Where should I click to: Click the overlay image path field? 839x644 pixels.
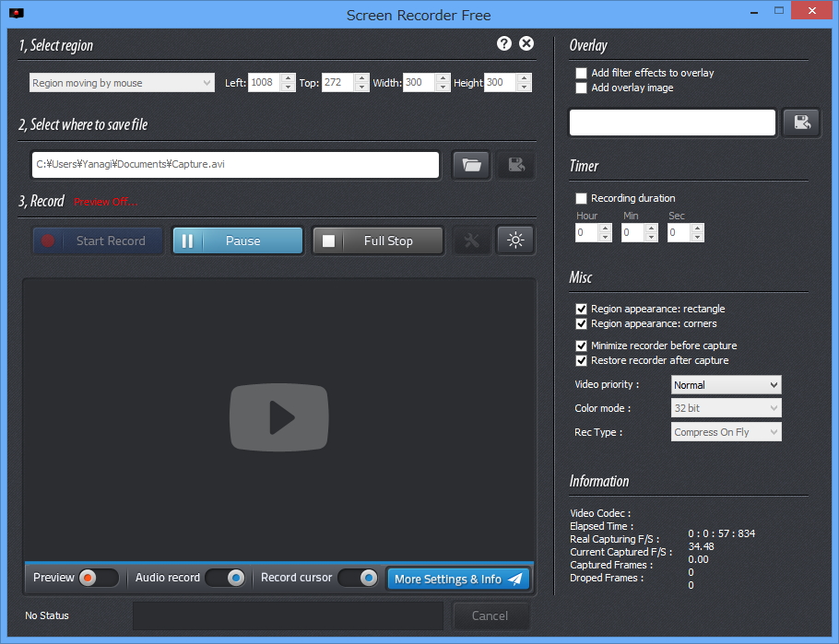(x=672, y=123)
